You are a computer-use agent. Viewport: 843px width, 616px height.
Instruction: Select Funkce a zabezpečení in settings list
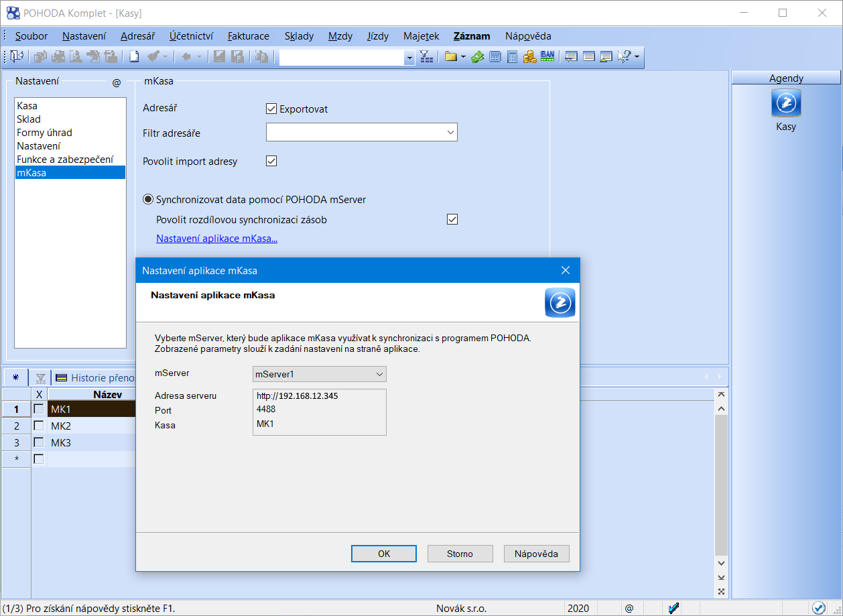pyautogui.click(x=65, y=160)
